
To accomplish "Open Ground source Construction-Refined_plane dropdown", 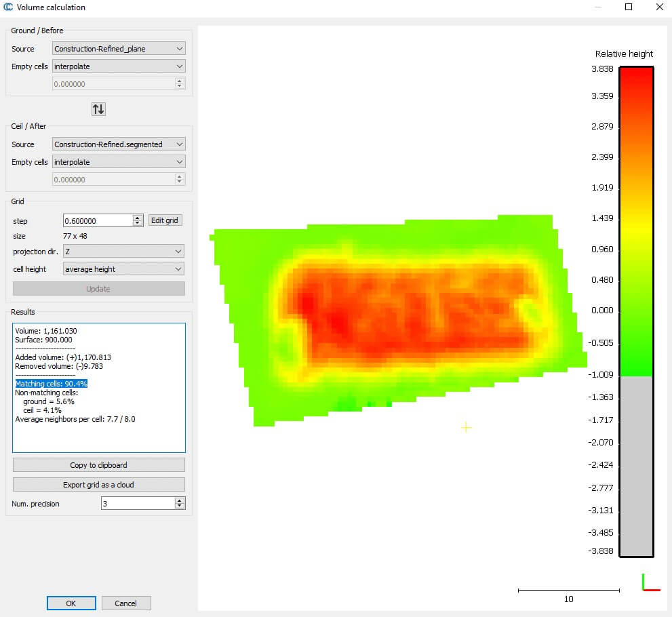I will 119,49.
